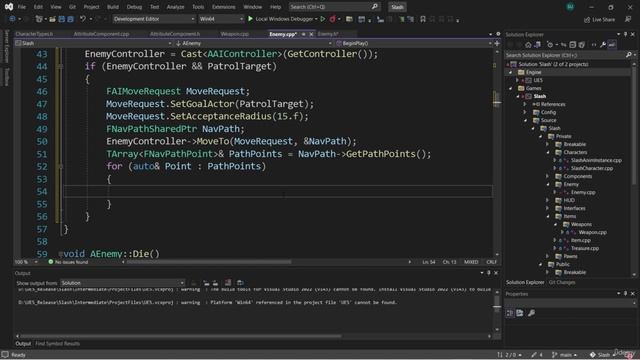Click the CRLF line ending indicator
Screen dimensions: 640x360
pos(491,262)
